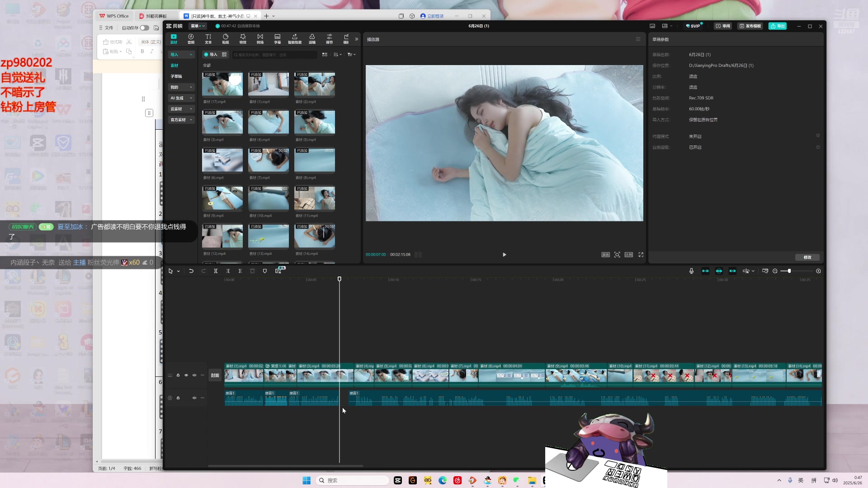Toggle auto snapping in timeline
The height and width of the screenshot is (488, 868).
[x=719, y=271]
